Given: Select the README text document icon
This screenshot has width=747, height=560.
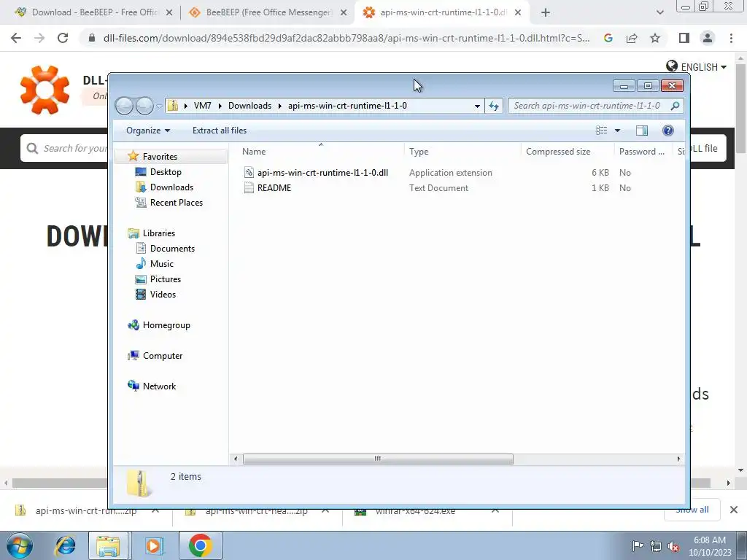Looking at the screenshot, I should (249, 187).
